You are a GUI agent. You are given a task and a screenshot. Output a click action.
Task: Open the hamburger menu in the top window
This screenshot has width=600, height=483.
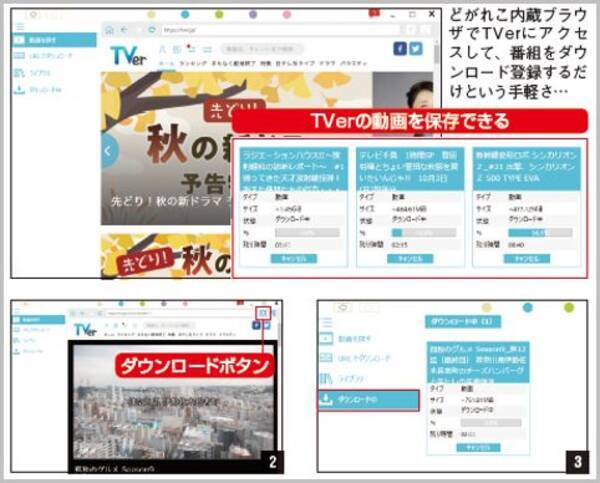click(20, 26)
